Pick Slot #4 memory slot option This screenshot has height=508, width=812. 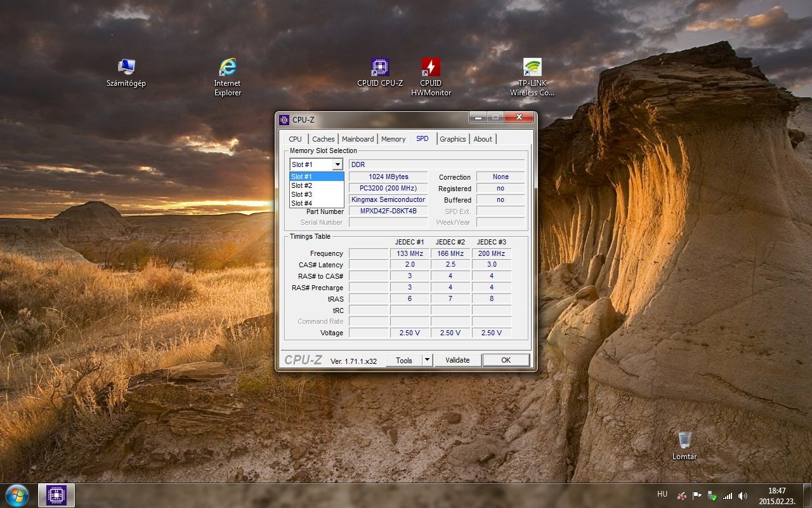pos(317,203)
